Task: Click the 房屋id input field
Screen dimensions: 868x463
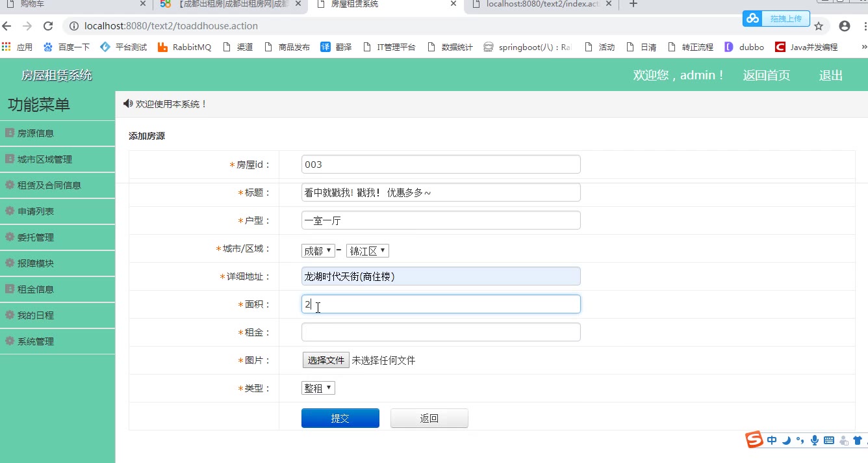Action: pyautogui.click(x=441, y=165)
